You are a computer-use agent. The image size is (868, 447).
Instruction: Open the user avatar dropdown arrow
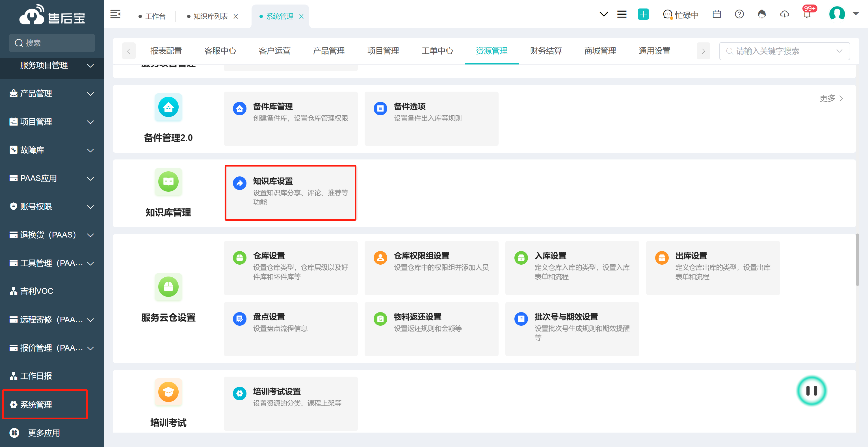click(x=856, y=14)
